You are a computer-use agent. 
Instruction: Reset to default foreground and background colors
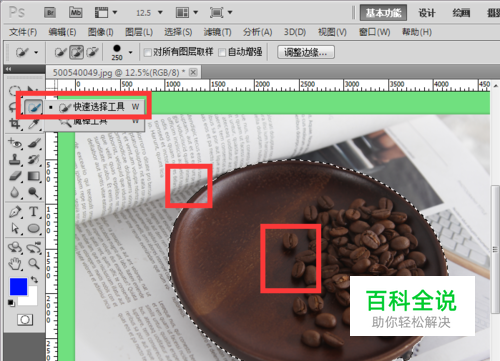[11, 303]
